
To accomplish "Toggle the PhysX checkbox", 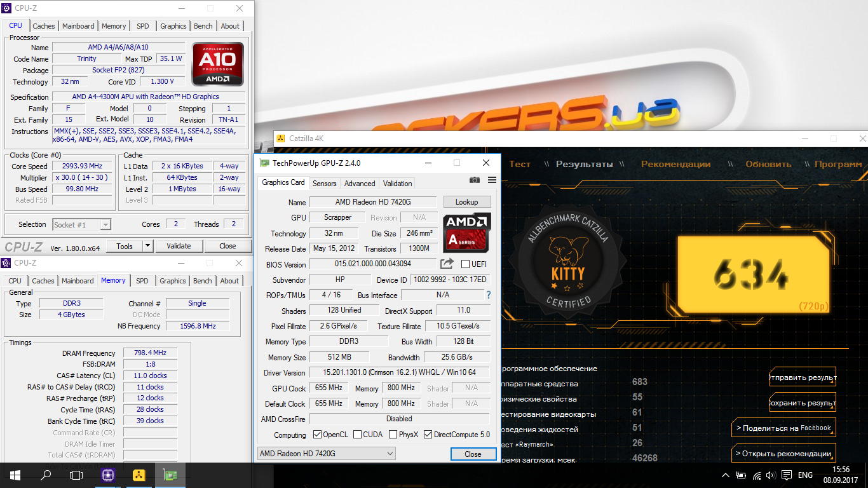I will (x=393, y=435).
